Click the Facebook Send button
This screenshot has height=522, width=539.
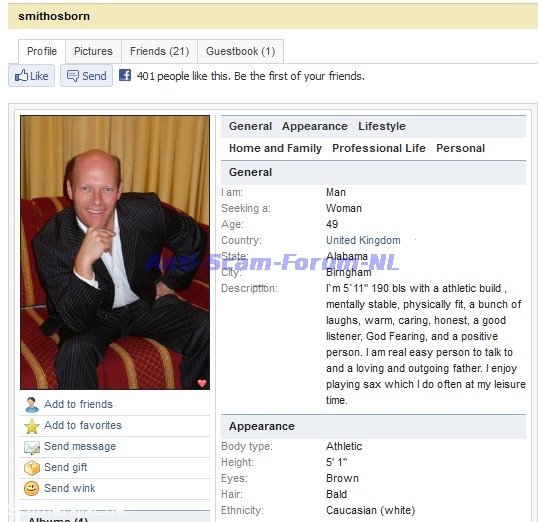pos(87,76)
